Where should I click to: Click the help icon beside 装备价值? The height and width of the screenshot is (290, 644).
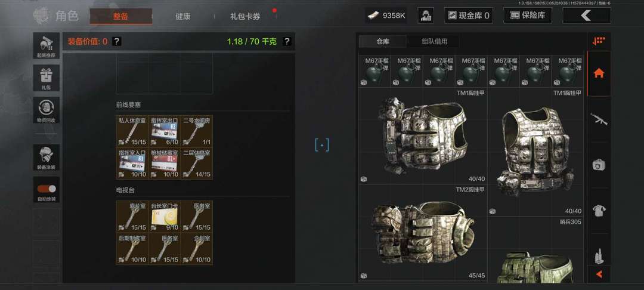pyautogui.click(x=117, y=41)
